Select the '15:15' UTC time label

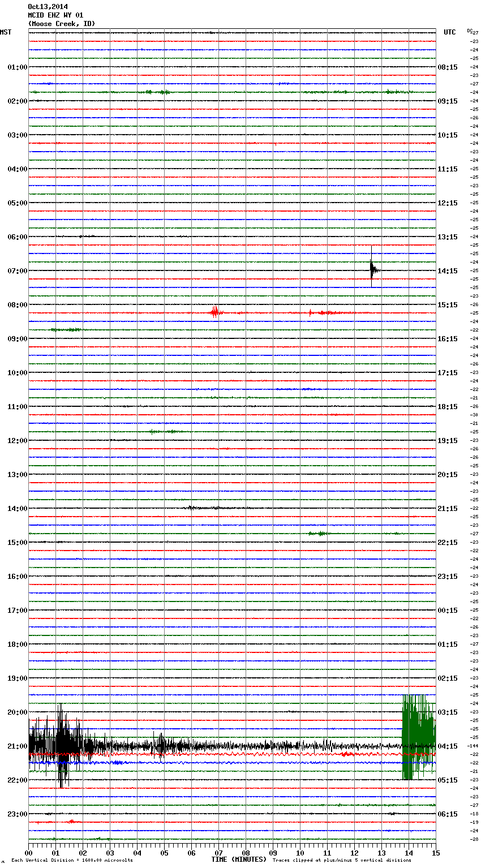point(448,305)
